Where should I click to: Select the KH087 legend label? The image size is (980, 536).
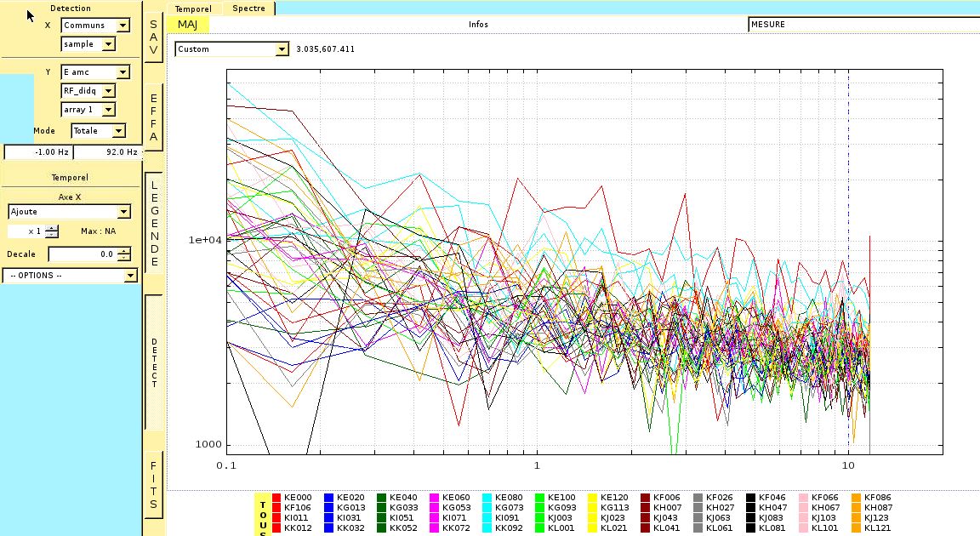(x=878, y=508)
